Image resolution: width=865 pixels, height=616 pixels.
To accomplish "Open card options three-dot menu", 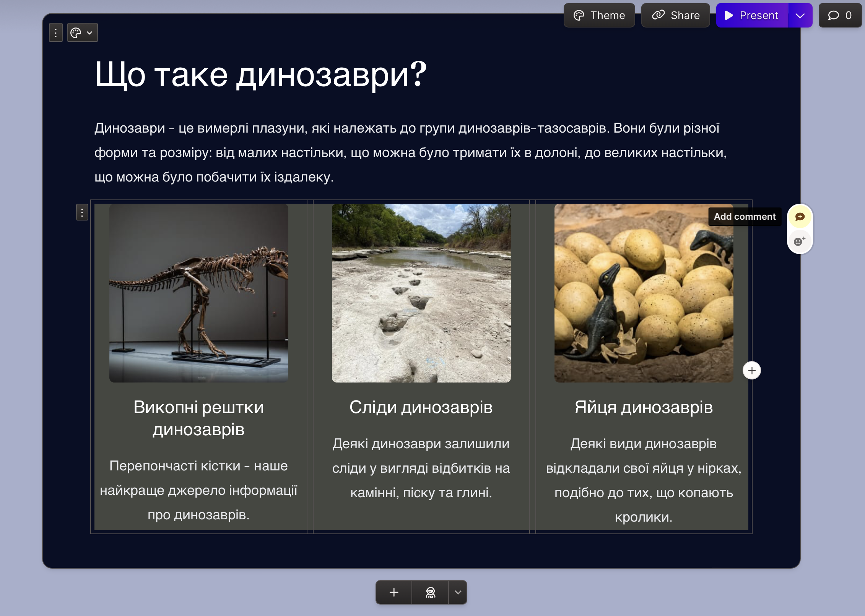I will (x=56, y=33).
